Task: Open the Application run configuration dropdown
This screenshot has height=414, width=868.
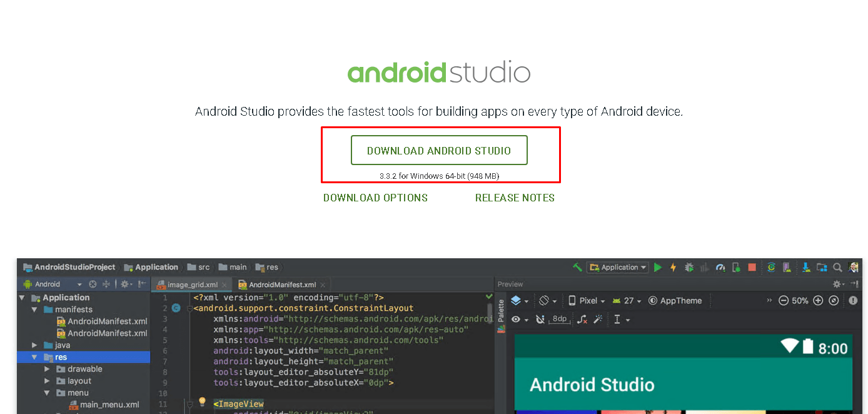Action: click(618, 267)
